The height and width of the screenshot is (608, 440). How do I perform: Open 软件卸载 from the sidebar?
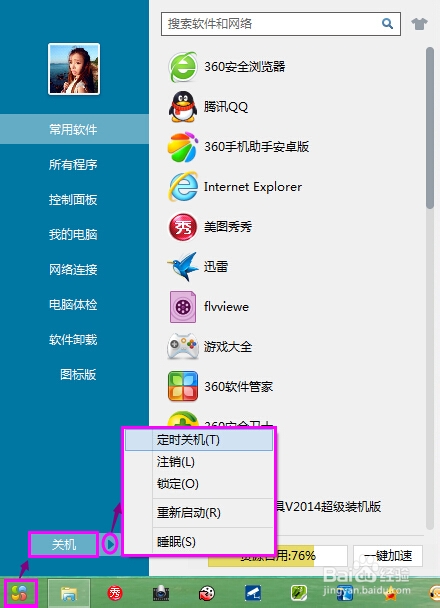pos(73,339)
